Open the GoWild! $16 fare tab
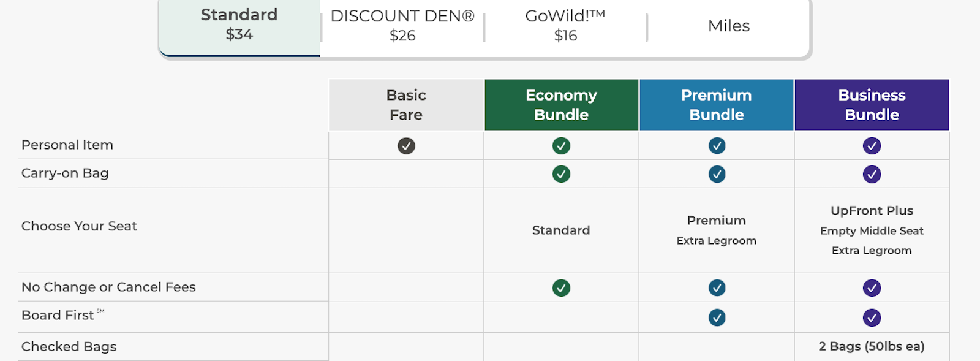This screenshot has width=980, height=361. (565, 25)
